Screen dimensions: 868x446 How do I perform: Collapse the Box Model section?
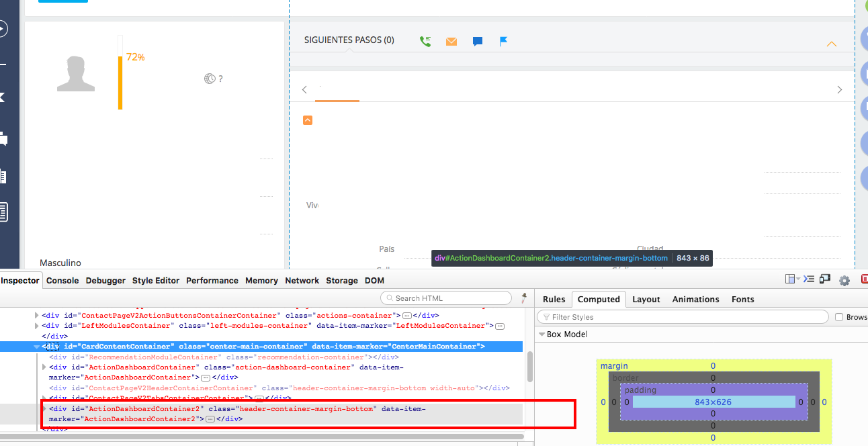tap(541, 334)
